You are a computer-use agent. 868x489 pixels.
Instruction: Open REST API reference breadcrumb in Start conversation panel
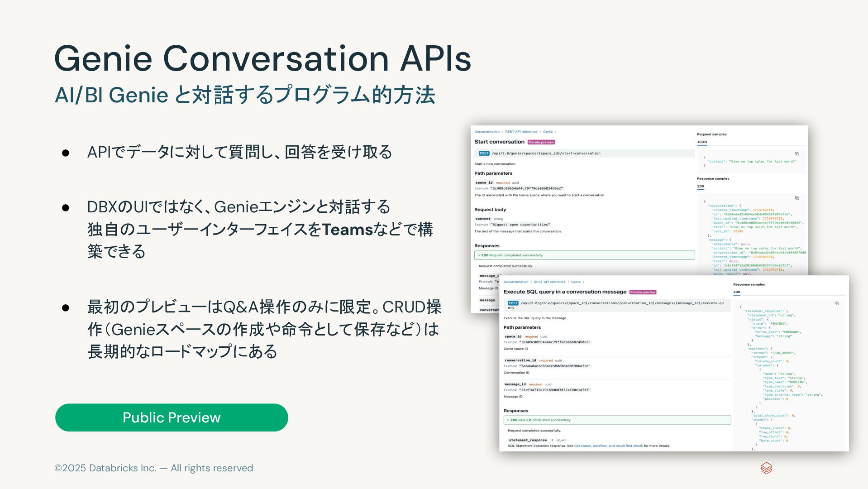pyautogui.click(x=521, y=132)
